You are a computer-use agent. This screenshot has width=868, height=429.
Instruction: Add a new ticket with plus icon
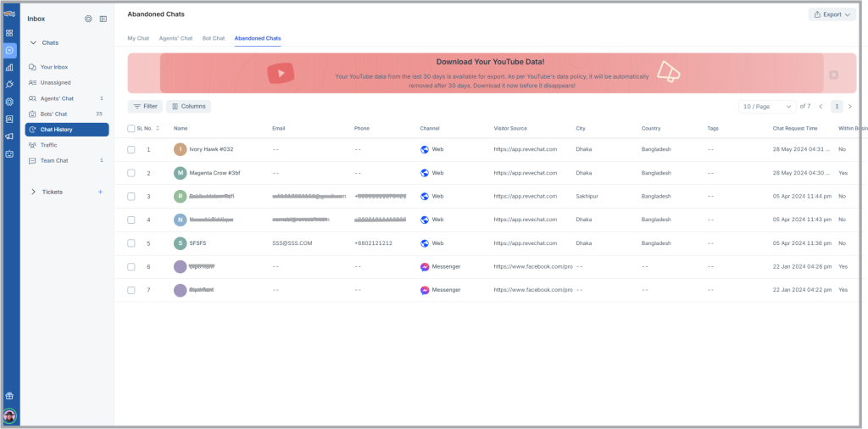100,192
